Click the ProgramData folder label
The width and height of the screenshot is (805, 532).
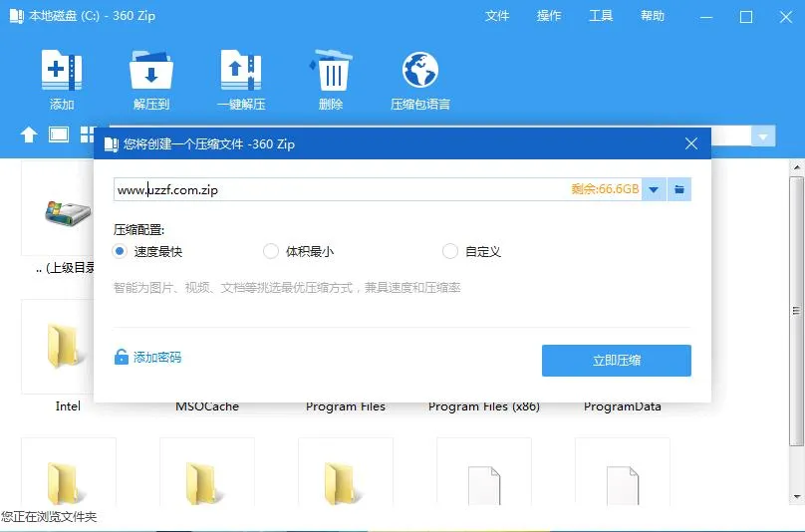pyautogui.click(x=623, y=406)
